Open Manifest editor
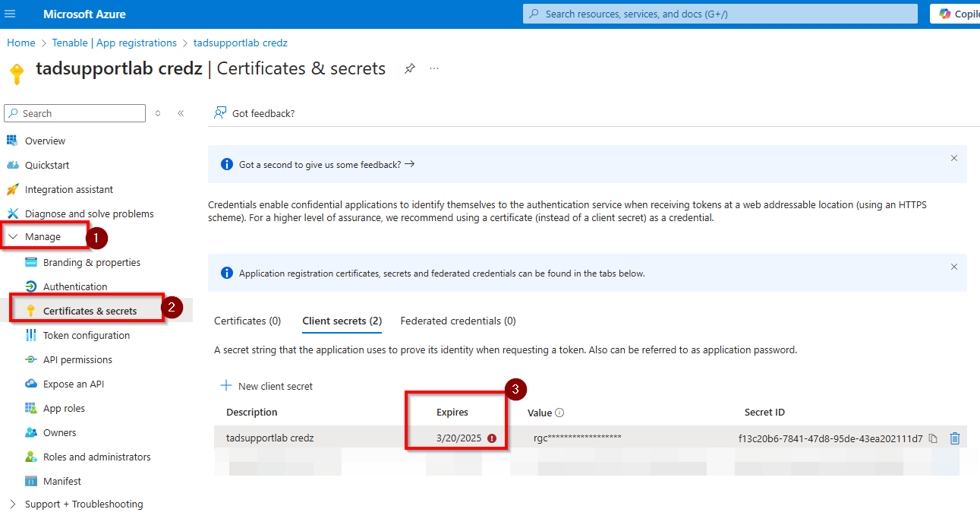 tap(62, 481)
